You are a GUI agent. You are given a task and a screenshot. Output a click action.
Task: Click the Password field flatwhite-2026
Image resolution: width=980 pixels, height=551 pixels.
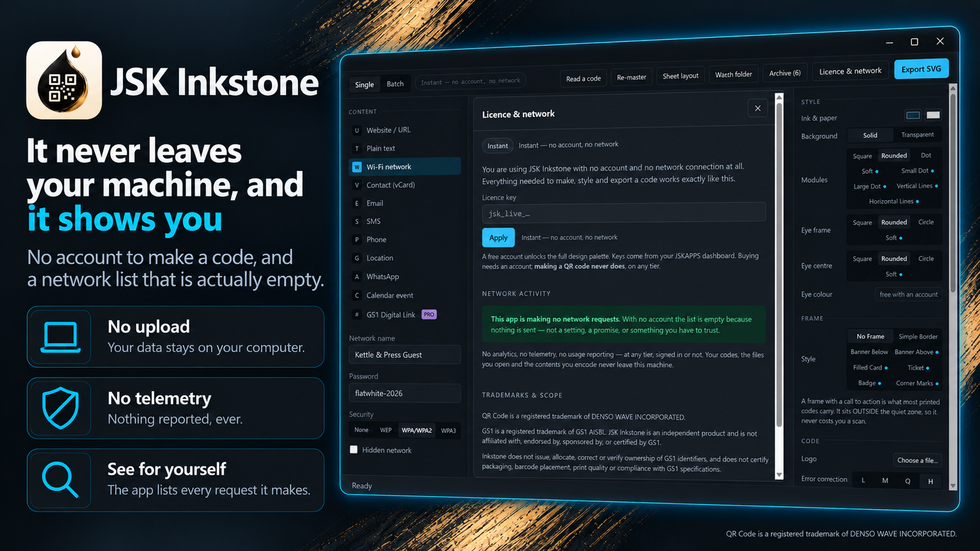[405, 393]
